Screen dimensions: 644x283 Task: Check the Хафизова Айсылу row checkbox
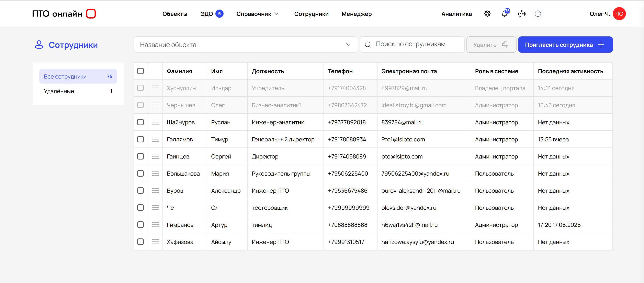[x=140, y=242]
